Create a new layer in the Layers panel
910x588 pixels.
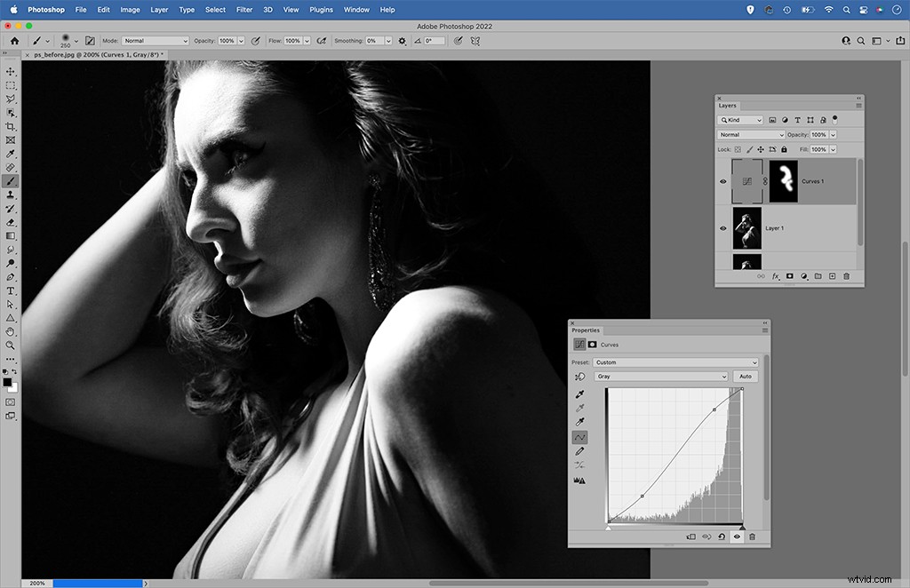[832, 276]
